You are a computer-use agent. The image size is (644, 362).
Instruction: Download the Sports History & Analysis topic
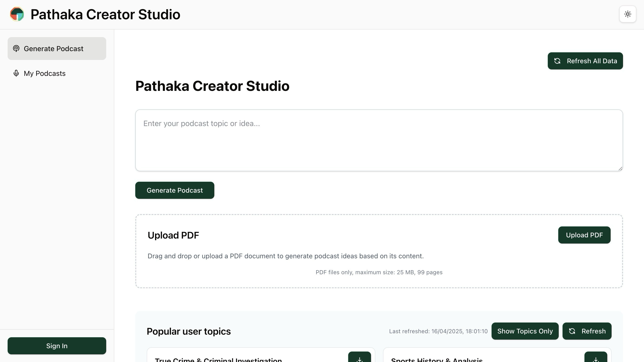click(x=596, y=357)
